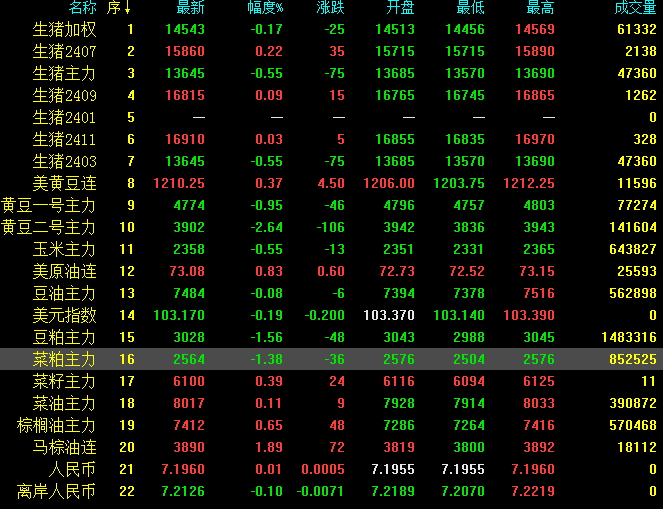Select the 美黄豆连 quote row
Viewport: 663px width, 509px height.
64,183
